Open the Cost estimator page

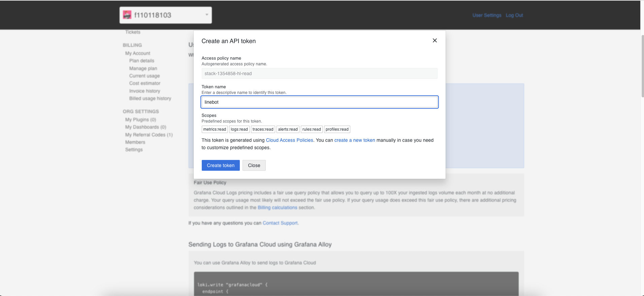[145, 83]
